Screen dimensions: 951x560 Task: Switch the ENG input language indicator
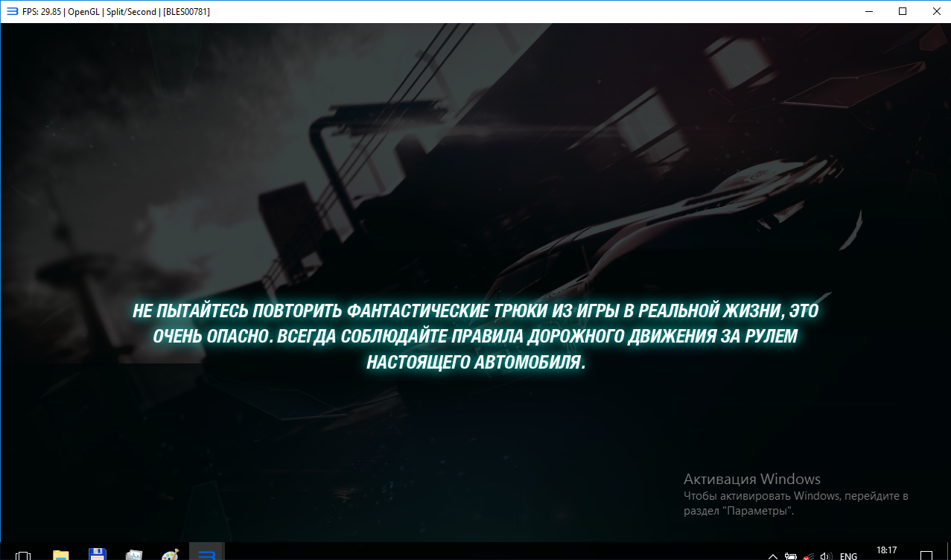point(848,556)
